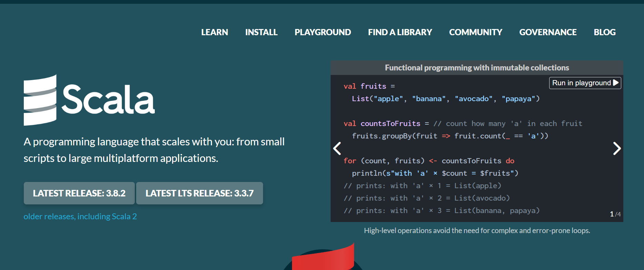Click Latest Release 3.8.2 button
Screen dimensions: 644x270
coord(79,193)
